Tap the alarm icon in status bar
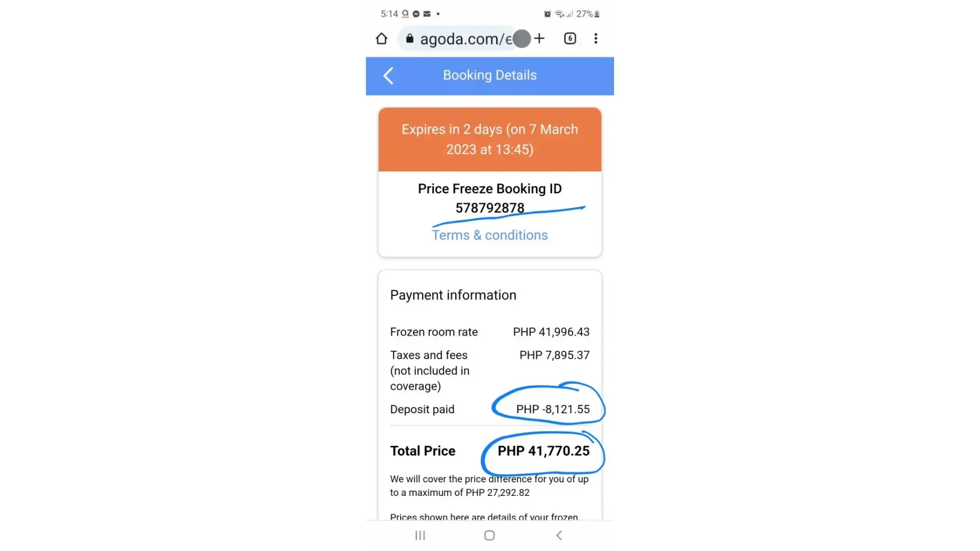980x551 pixels. pos(547,14)
